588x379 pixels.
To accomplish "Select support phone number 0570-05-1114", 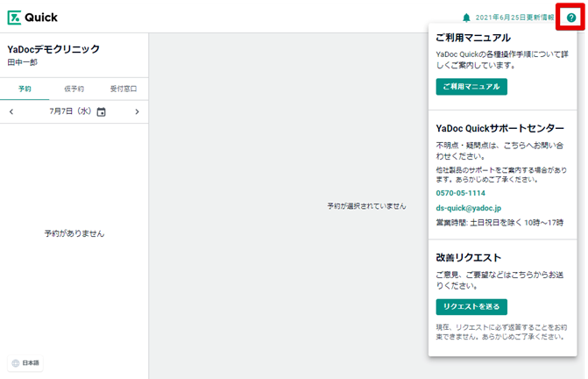I will pos(460,193).
